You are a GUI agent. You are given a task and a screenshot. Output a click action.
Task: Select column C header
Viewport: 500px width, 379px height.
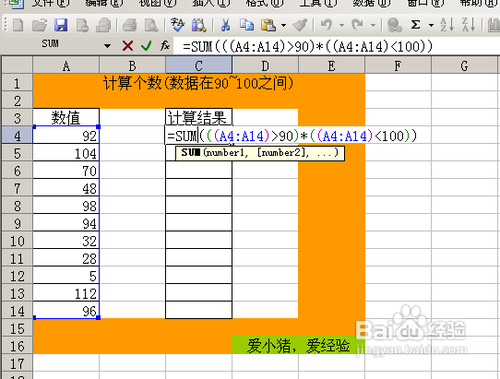199,66
